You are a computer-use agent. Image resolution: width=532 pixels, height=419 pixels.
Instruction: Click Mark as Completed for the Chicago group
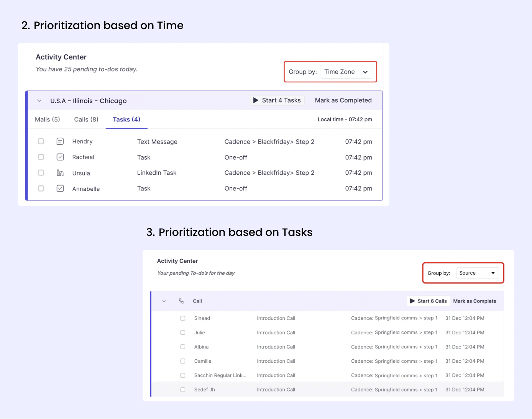[343, 100]
